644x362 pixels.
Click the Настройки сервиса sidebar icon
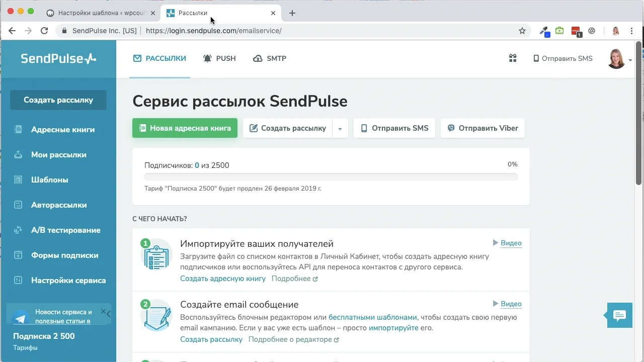pos(18,280)
